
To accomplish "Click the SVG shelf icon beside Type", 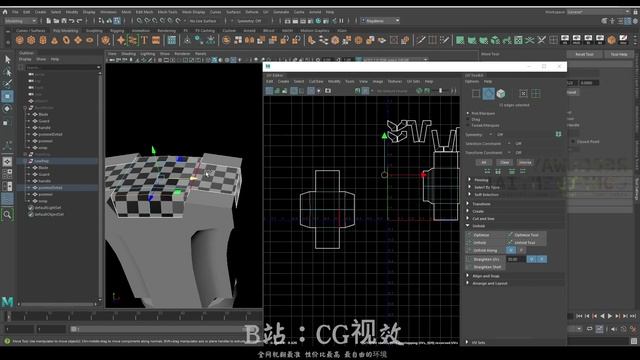I will click(x=156, y=40).
